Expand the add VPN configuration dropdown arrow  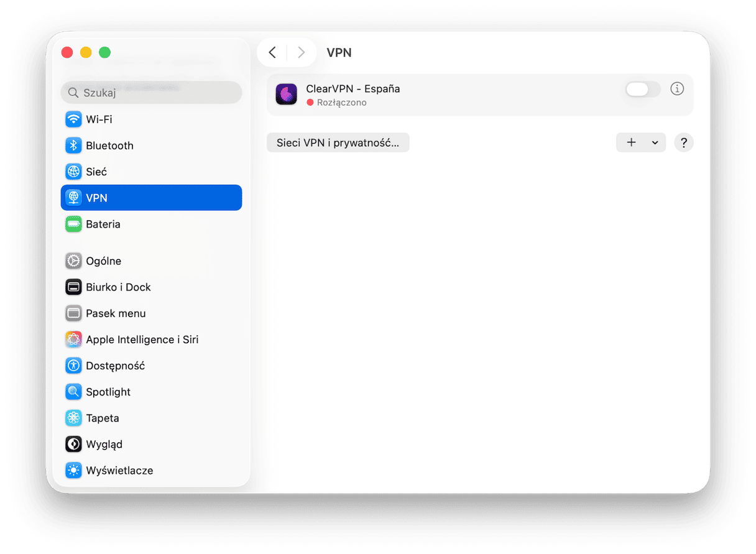tap(655, 142)
